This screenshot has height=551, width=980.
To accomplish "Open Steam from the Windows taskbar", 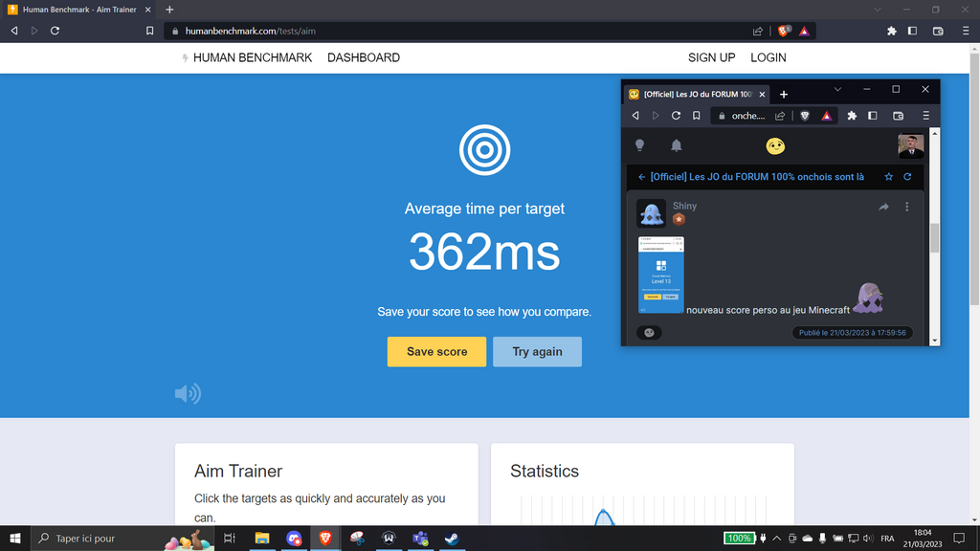I will point(451,539).
